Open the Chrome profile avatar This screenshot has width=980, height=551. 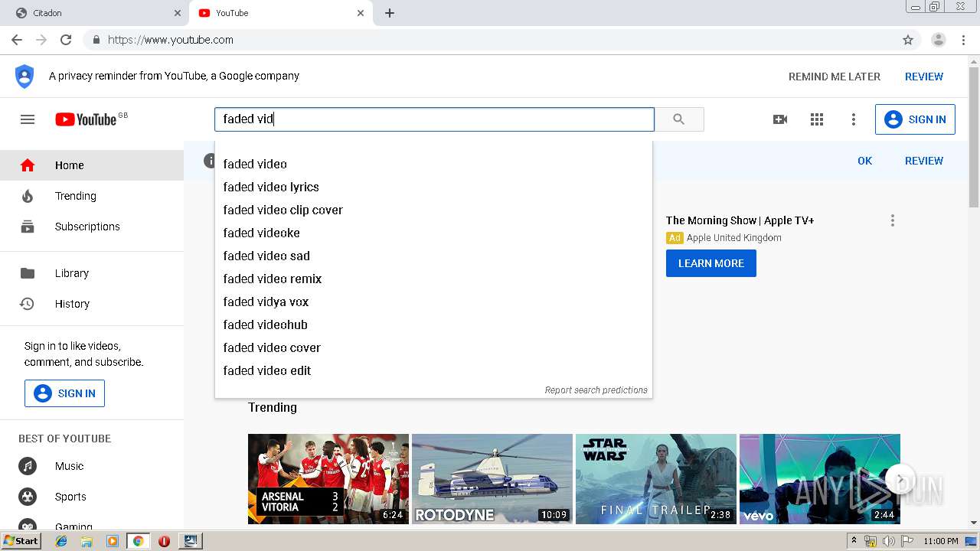[x=939, y=40]
